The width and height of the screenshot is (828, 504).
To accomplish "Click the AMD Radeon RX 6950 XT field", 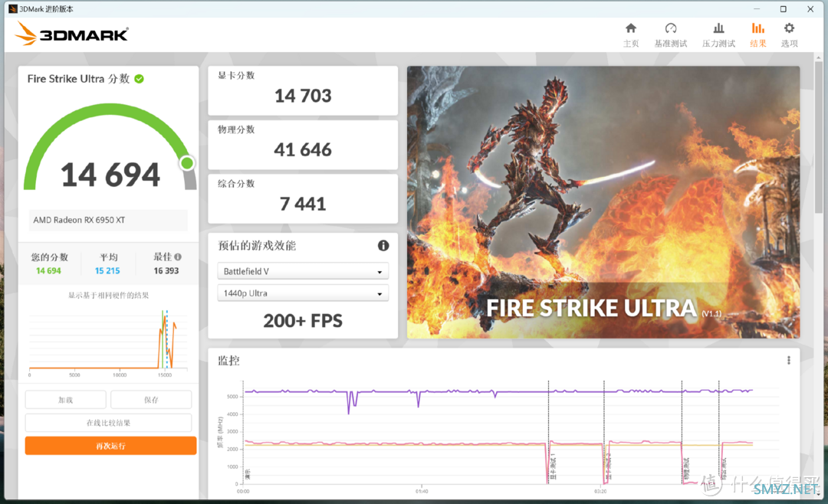I will [x=108, y=220].
